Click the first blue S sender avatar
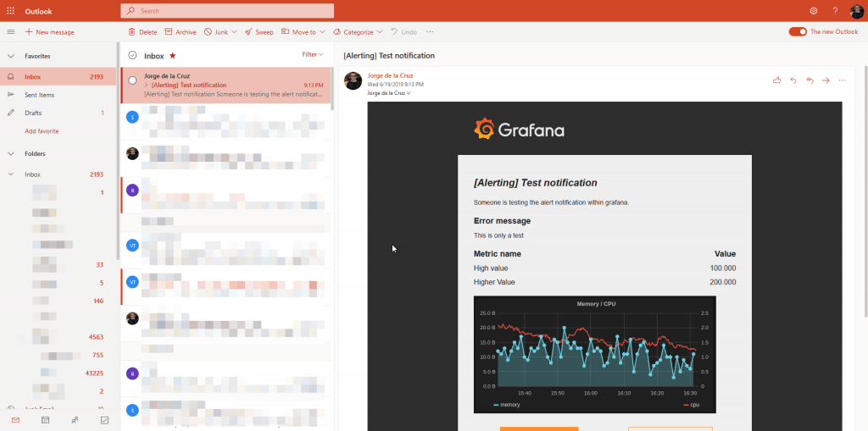Image resolution: width=868 pixels, height=431 pixels. tap(132, 117)
